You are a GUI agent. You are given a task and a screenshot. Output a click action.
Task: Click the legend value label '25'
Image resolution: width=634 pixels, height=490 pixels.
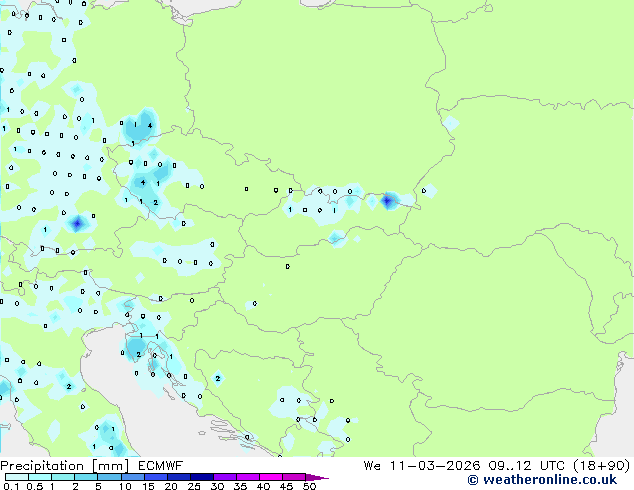pos(194,486)
